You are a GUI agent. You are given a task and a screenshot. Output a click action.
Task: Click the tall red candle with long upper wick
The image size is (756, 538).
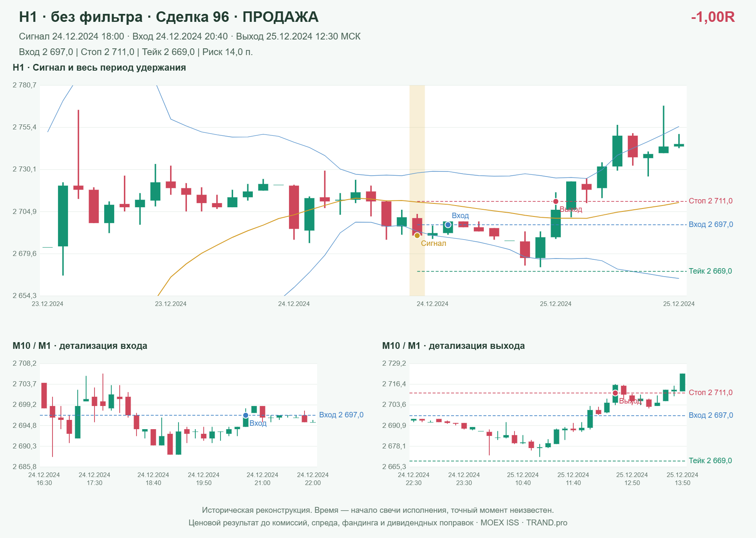[x=78, y=154]
